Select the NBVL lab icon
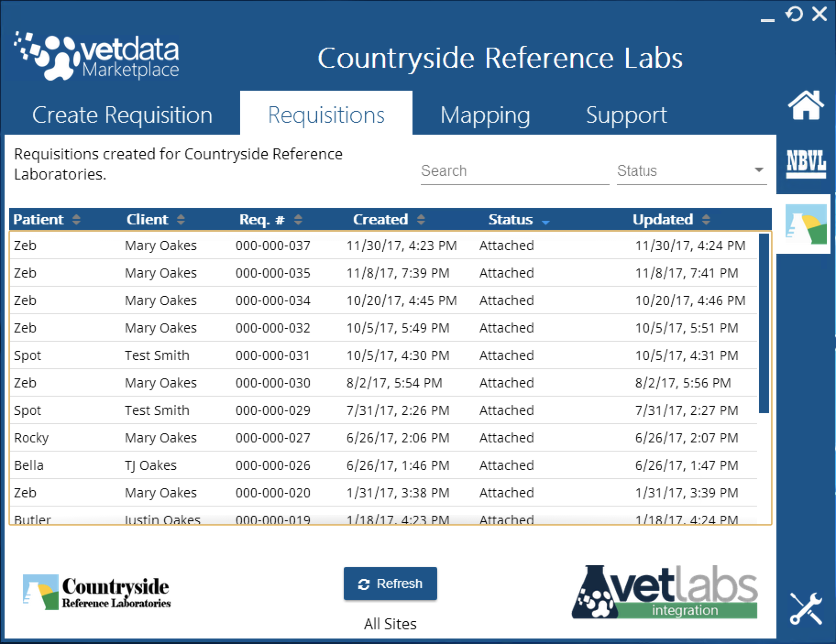Viewport: 836px width, 644px height. click(x=806, y=164)
